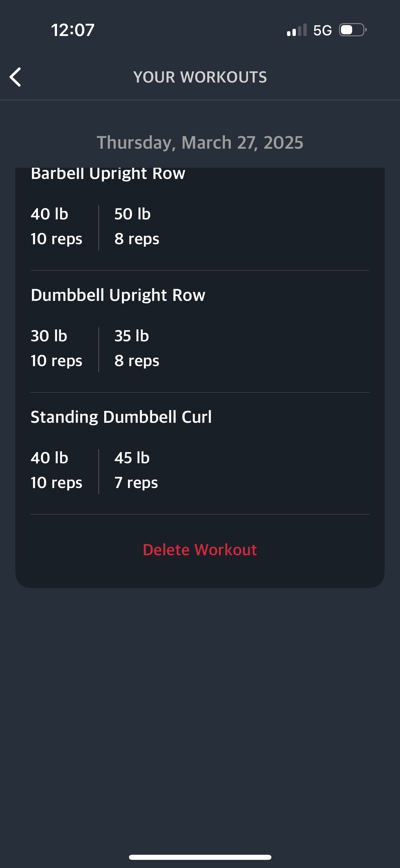Tap 8 reps under 50 lb
400x868 pixels.
137,239
